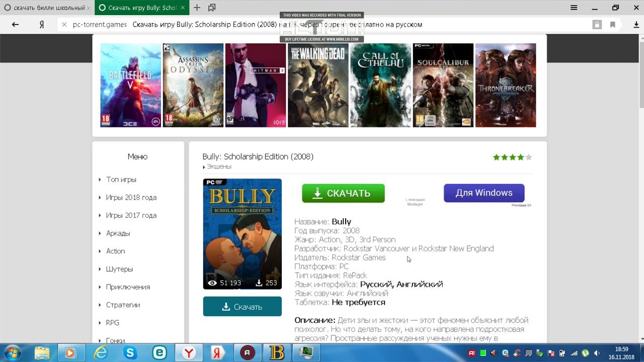Image resolution: width=644 pixels, height=362 pixels.
Task: Click the network signal tray icon
Action: tap(573, 353)
